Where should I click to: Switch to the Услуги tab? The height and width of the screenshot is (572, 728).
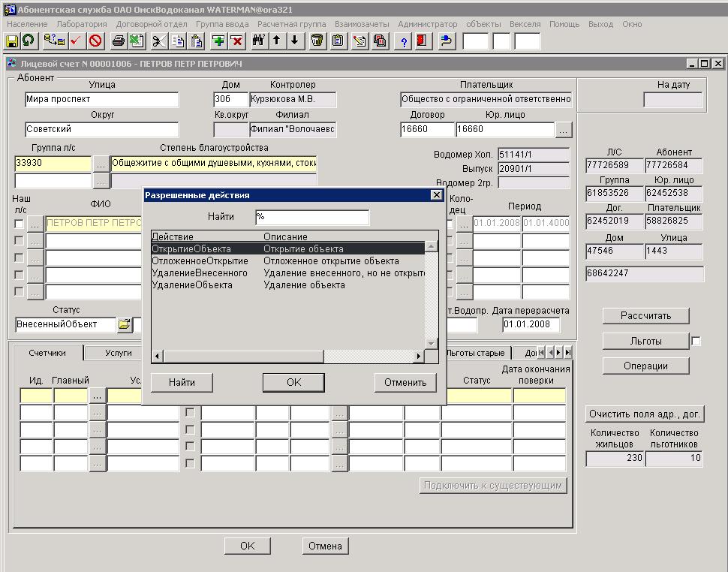pos(118,353)
